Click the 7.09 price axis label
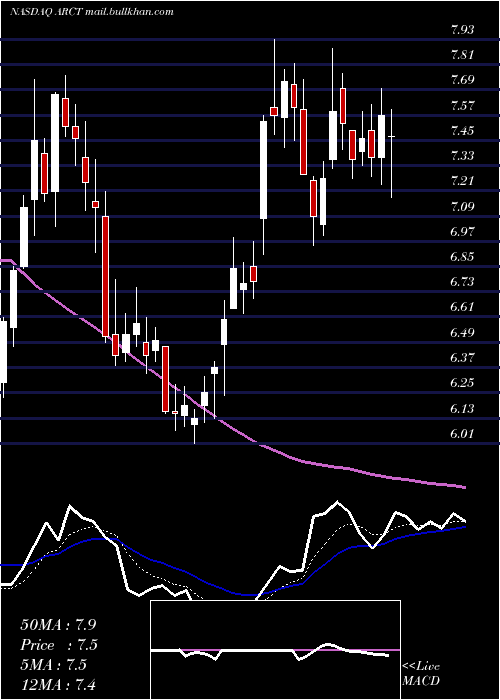Screen dimensions: 500x700 coord(462,207)
